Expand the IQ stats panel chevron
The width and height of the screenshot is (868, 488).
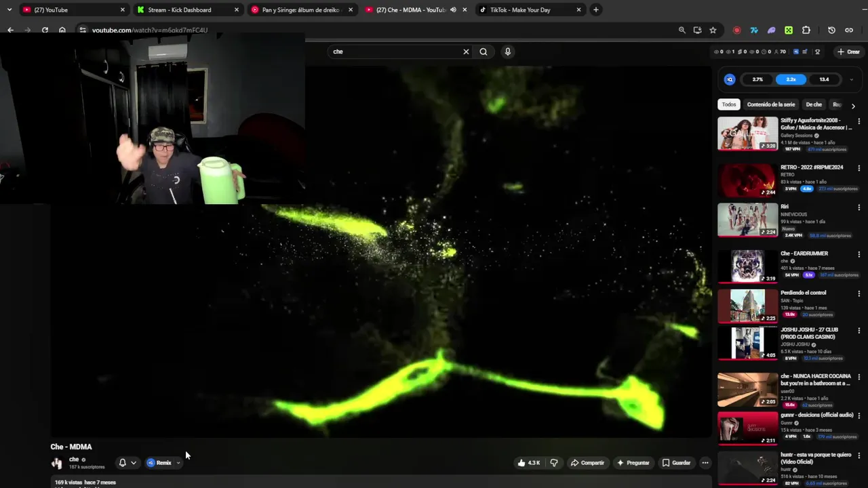[851, 79]
